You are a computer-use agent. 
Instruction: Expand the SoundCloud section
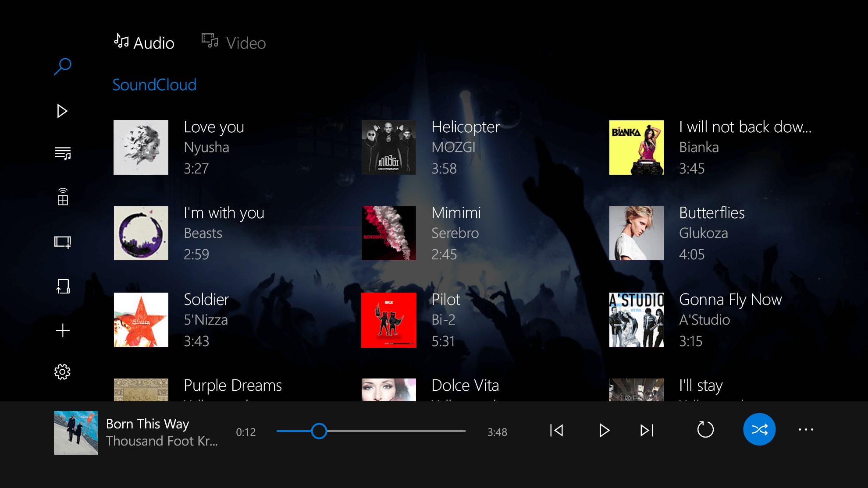[154, 85]
